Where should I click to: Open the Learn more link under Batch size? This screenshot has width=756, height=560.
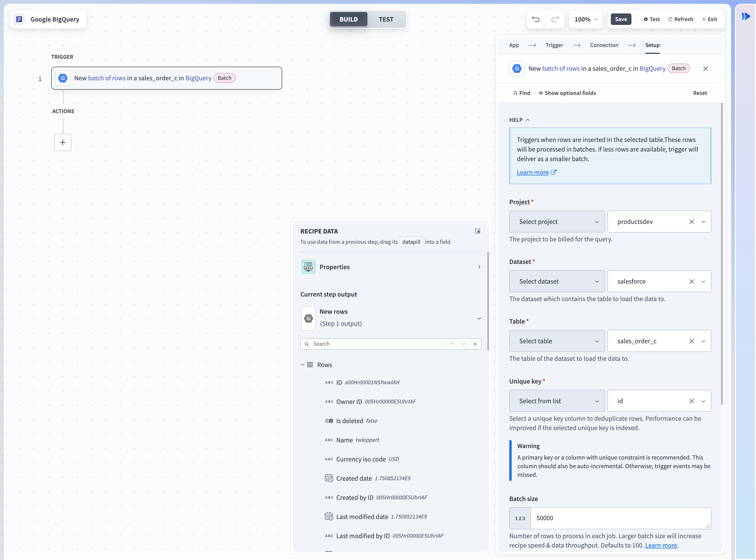[661, 545]
